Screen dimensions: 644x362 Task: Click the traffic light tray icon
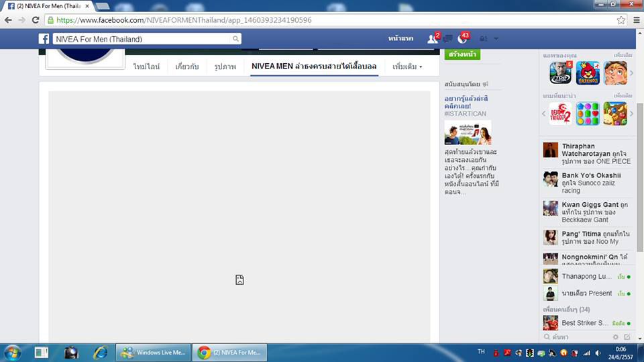(530, 353)
